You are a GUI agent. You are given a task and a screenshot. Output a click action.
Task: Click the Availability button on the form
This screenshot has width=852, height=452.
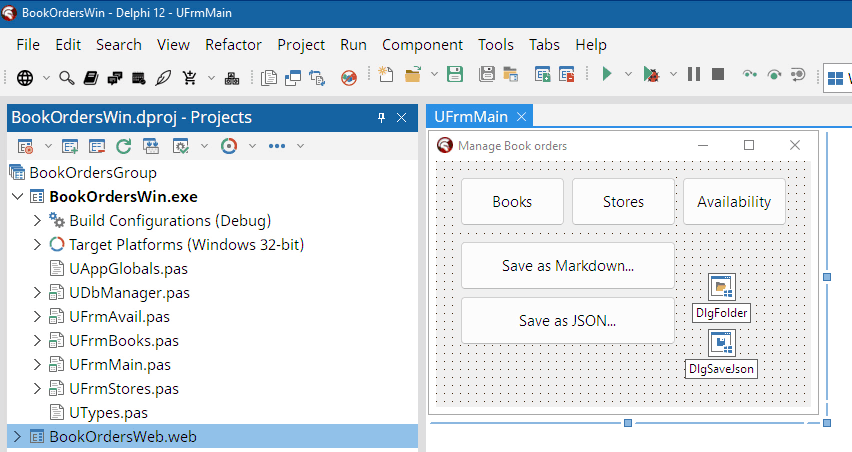(x=734, y=202)
